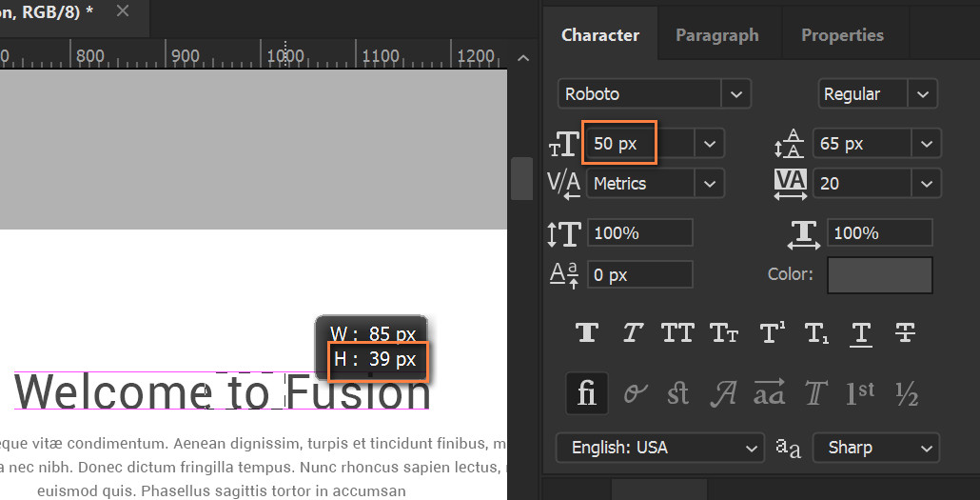This screenshot has width=980, height=500.
Task: Click the gray banner area on canvas
Action: coord(253,149)
